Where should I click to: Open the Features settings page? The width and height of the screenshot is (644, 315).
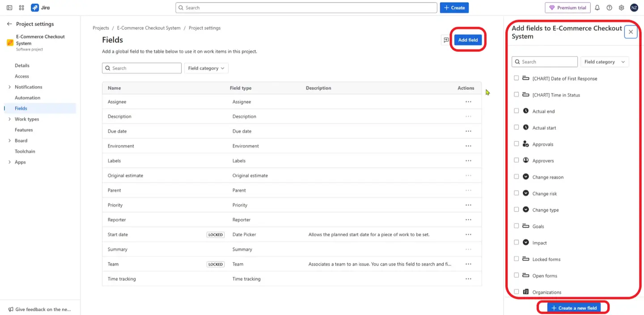coord(24,130)
